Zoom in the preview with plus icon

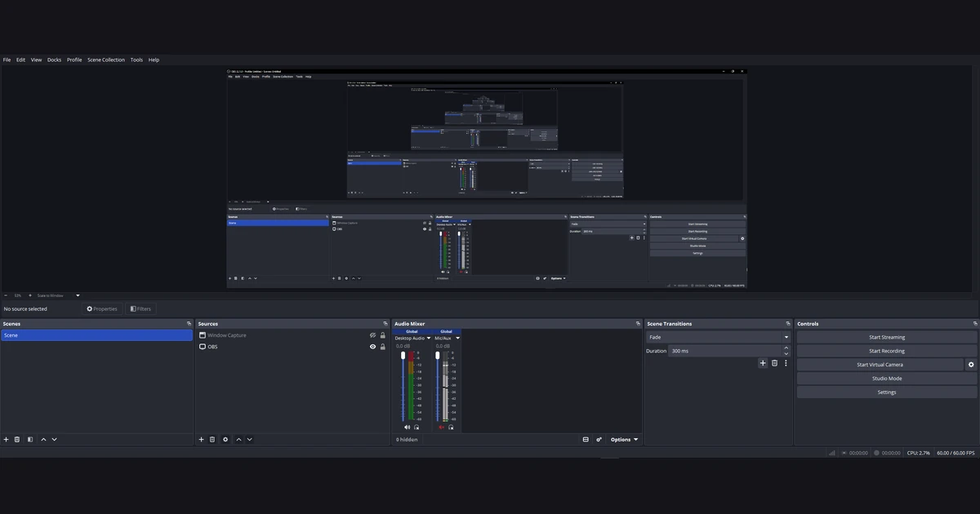click(30, 295)
